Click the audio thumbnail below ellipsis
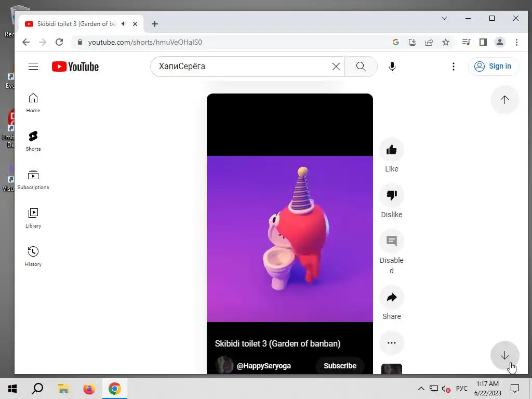The height and width of the screenshot is (399, 532). [392, 369]
